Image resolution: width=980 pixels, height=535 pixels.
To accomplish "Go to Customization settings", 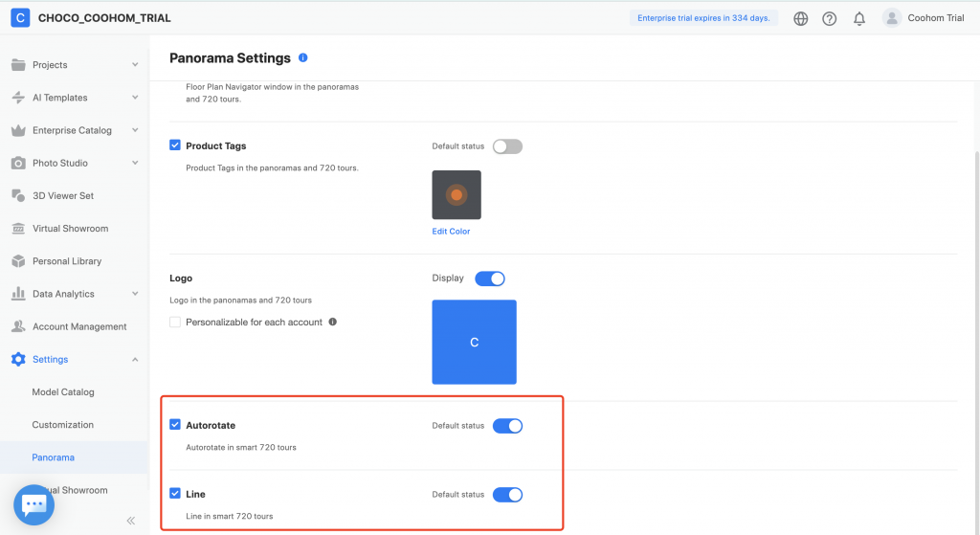I will [63, 425].
